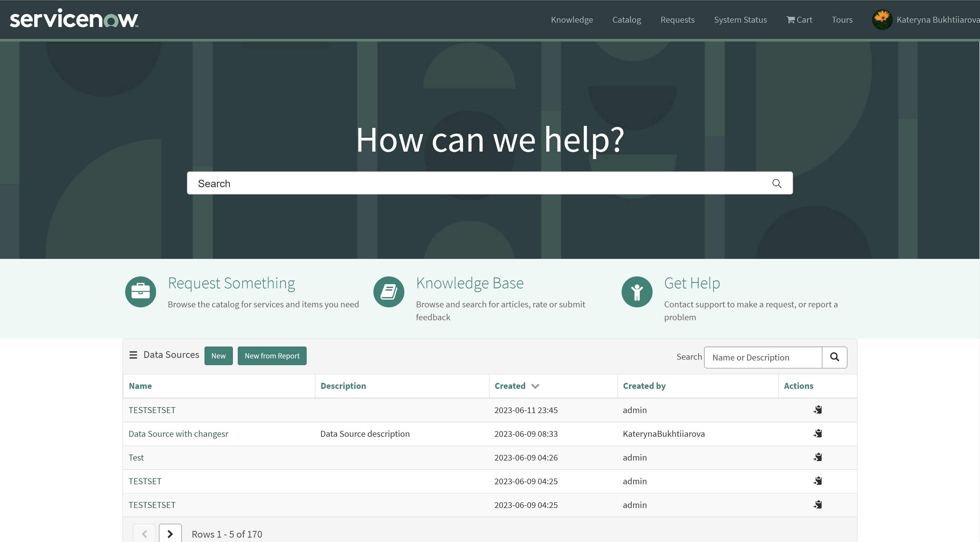Click the New data source button
Viewport: 980px width, 542px height.
(x=218, y=356)
